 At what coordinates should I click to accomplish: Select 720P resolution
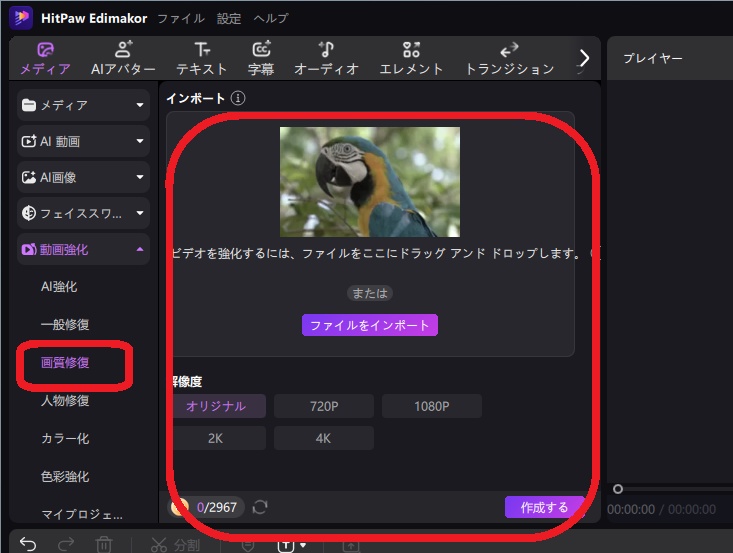click(323, 406)
